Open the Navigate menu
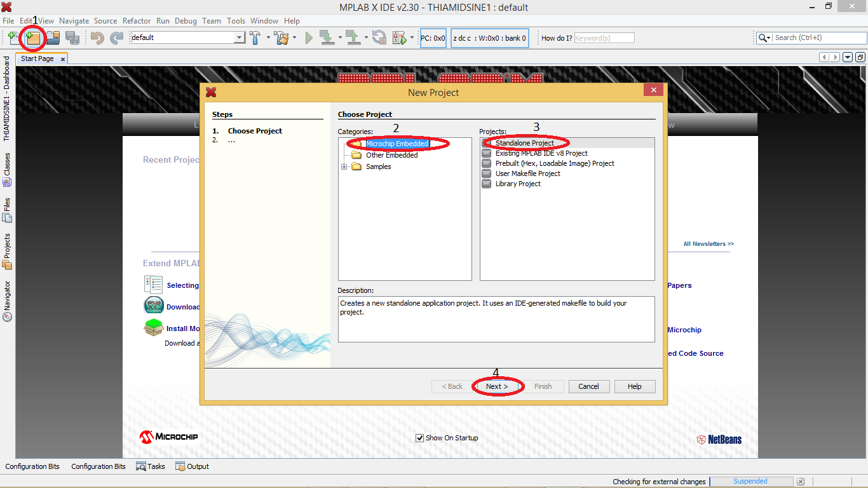The height and width of the screenshot is (488, 868). 74,21
